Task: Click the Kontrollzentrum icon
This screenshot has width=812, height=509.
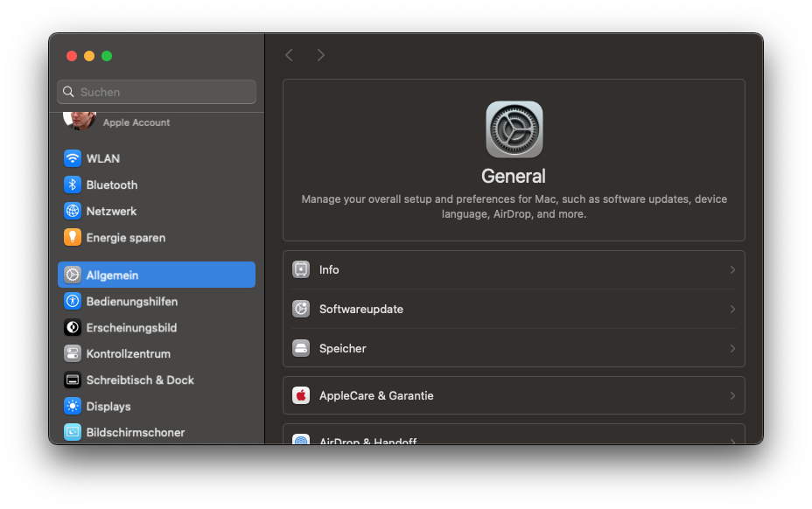Action: pyautogui.click(x=73, y=353)
